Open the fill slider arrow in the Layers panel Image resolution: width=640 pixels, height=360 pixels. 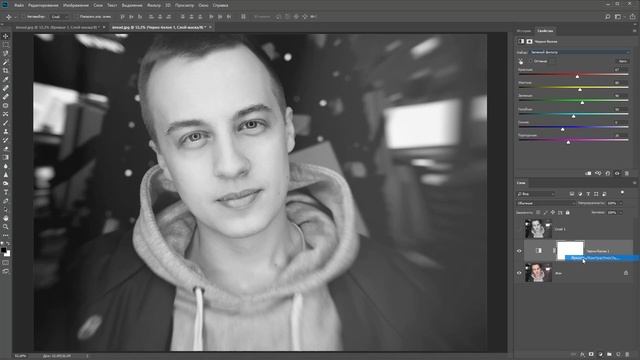(621, 213)
